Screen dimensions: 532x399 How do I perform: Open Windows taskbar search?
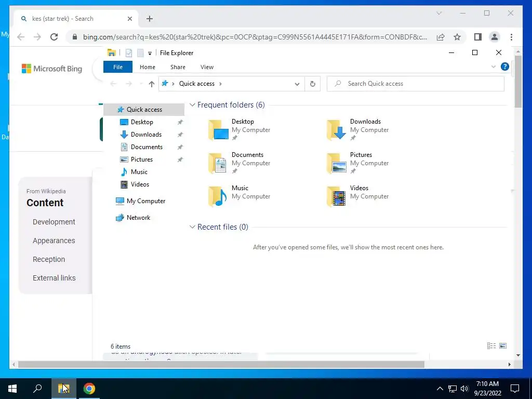point(37,389)
